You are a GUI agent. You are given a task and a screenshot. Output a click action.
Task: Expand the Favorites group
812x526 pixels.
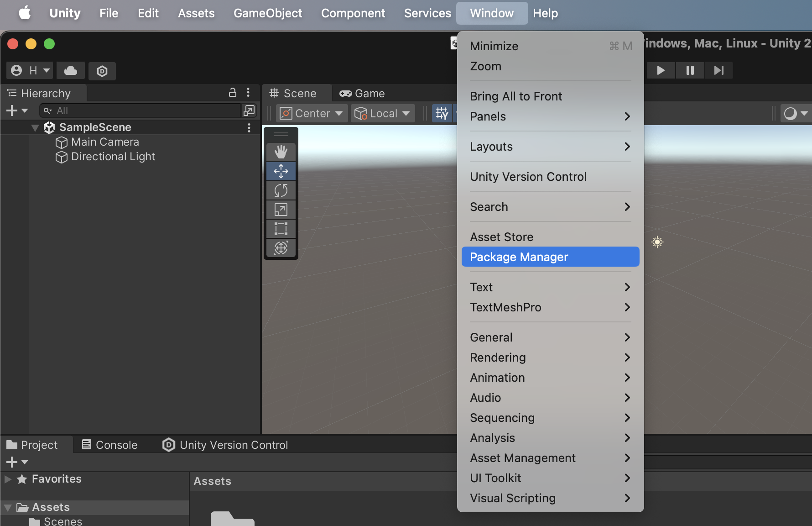(x=8, y=479)
